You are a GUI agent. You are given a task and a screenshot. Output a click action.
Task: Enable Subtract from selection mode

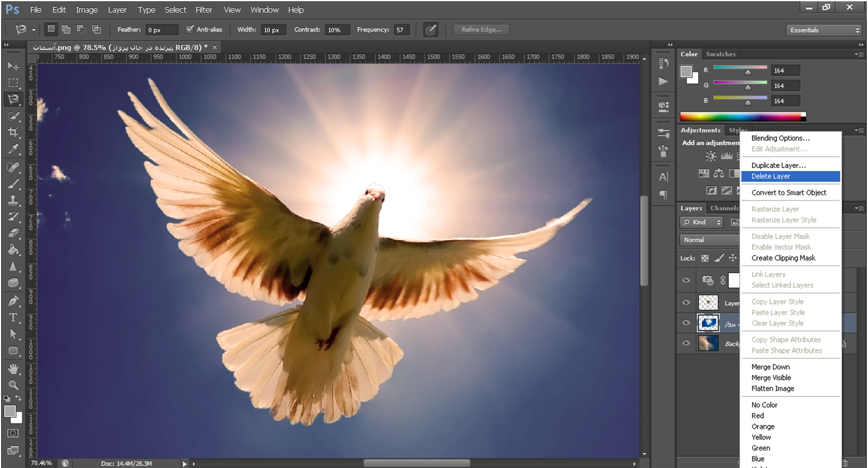(x=81, y=29)
